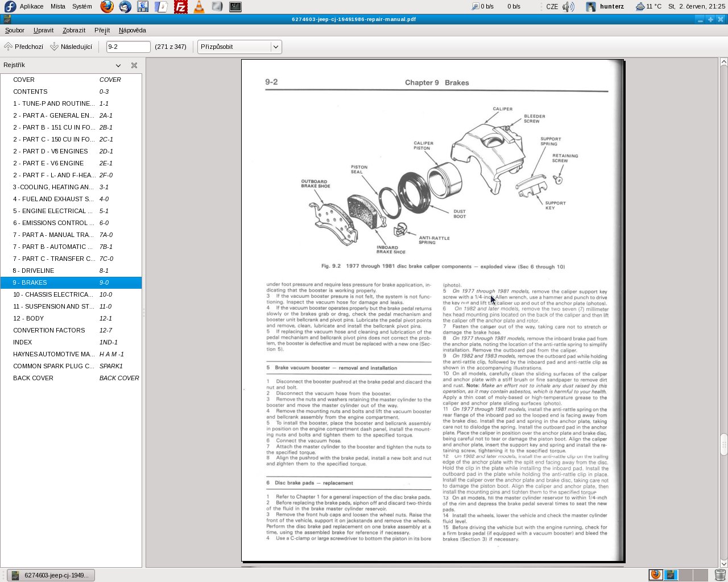This screenshot has height=582, width=728.
Task: Select 11 - SUSPENSION AND ST... entry
Action: [x=71, y=306]
